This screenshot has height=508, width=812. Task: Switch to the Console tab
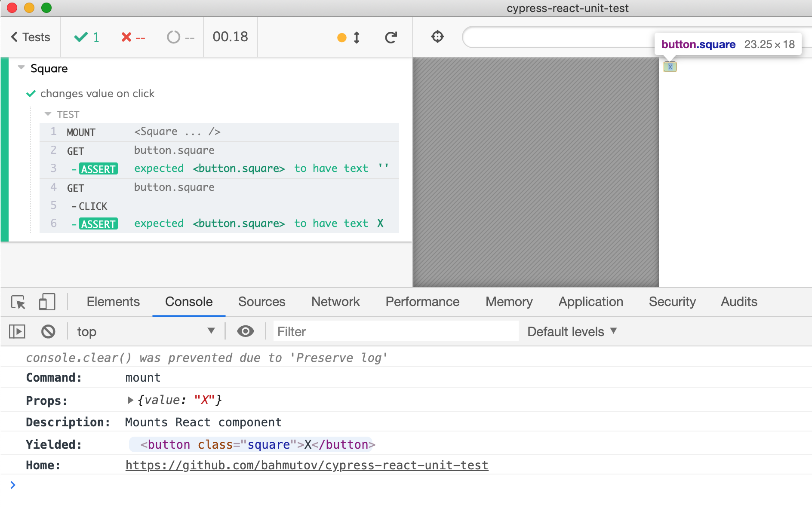[189, 302]
